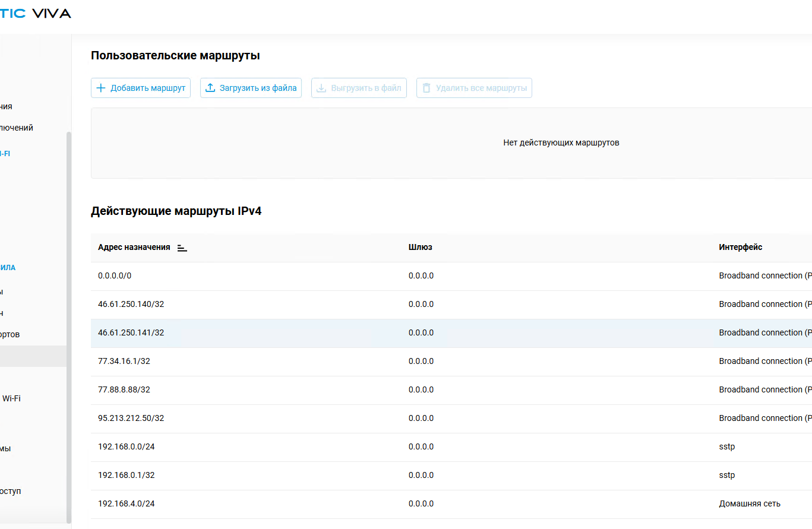
Task: Click the sort icon next to Адрес назначения
Action: [x=182, y=248]
